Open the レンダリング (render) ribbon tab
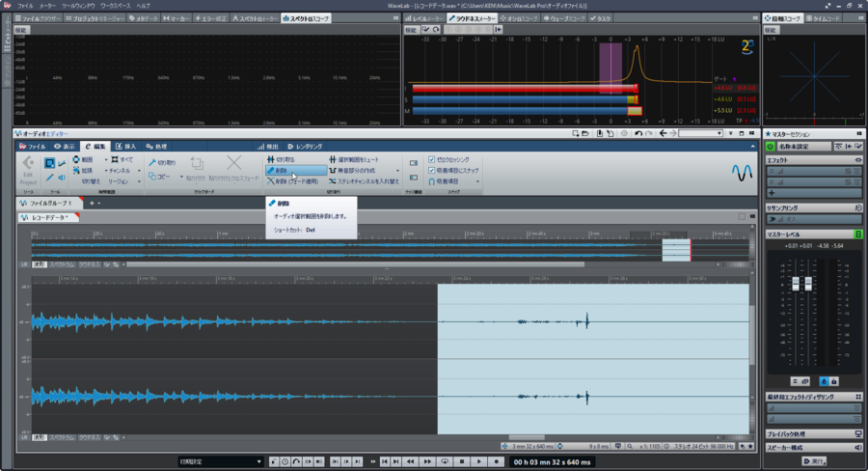The image size is (868, 471). [305, 147]
